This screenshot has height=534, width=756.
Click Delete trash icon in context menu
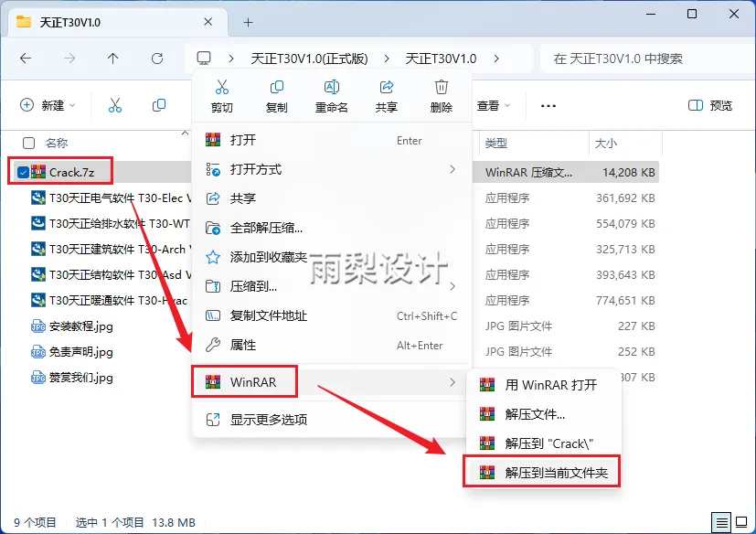pos(442,96)
